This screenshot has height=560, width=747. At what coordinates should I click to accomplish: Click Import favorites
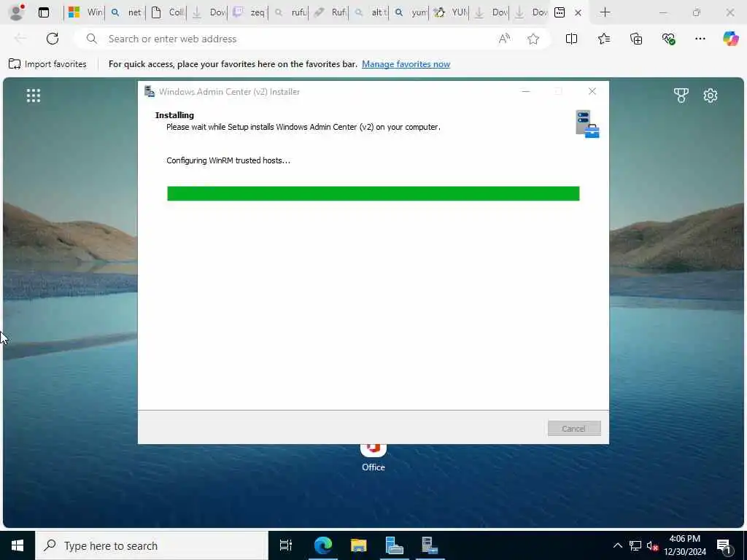pos(47,64)
